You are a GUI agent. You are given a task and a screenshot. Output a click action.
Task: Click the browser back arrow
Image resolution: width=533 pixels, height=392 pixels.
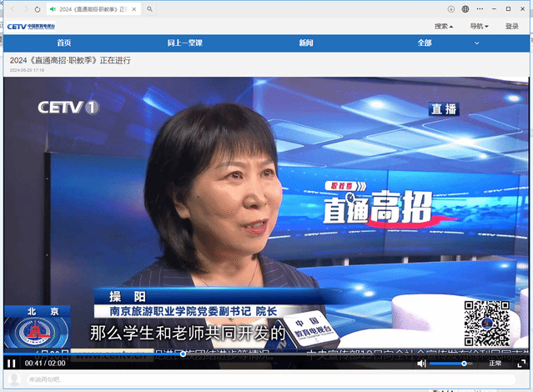[x=9, y=8]
